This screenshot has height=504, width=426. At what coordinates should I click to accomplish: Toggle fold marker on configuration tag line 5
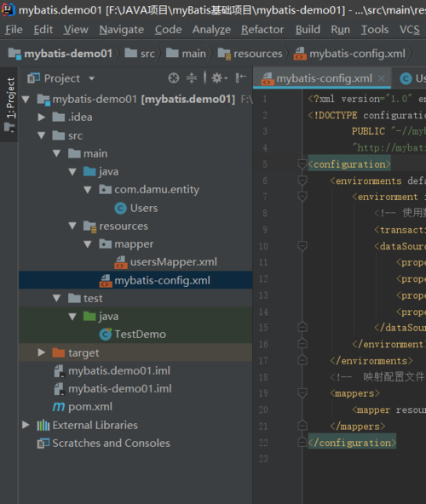pyautogui.click(x=302, y=164)
